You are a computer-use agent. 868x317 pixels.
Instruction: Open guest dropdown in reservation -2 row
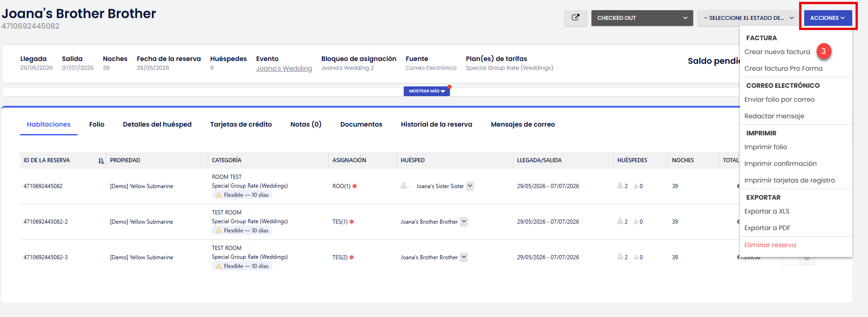point(464,221)
